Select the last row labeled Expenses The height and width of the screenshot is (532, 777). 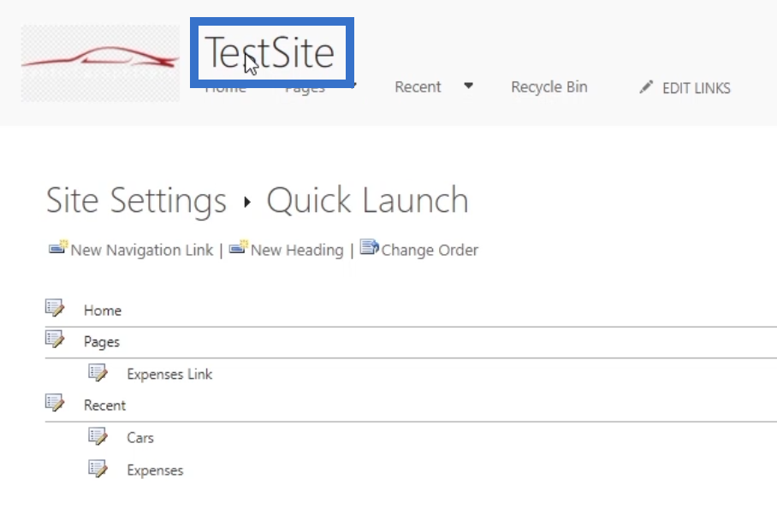pyautogui.click(x=155, y=470)
